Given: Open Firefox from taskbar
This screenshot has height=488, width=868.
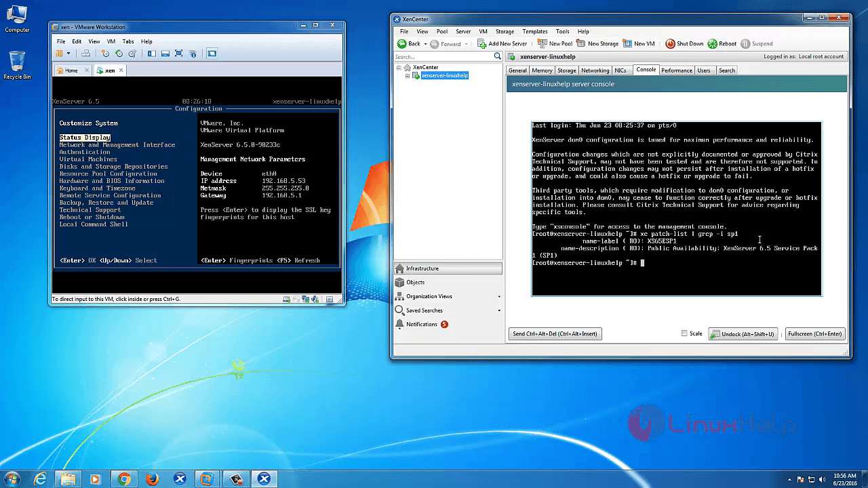Looking at the screenshot, I should pyautogui.click(x=152, y=479).
